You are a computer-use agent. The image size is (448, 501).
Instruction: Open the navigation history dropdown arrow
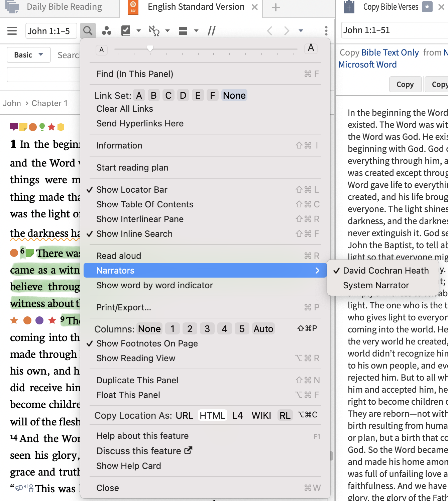[301, 31]
